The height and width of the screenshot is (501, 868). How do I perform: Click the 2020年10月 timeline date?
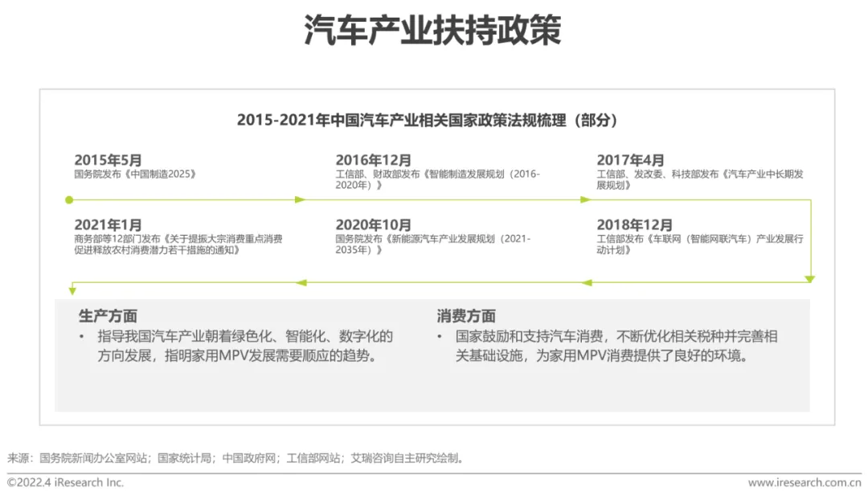(x=373, y=224)
